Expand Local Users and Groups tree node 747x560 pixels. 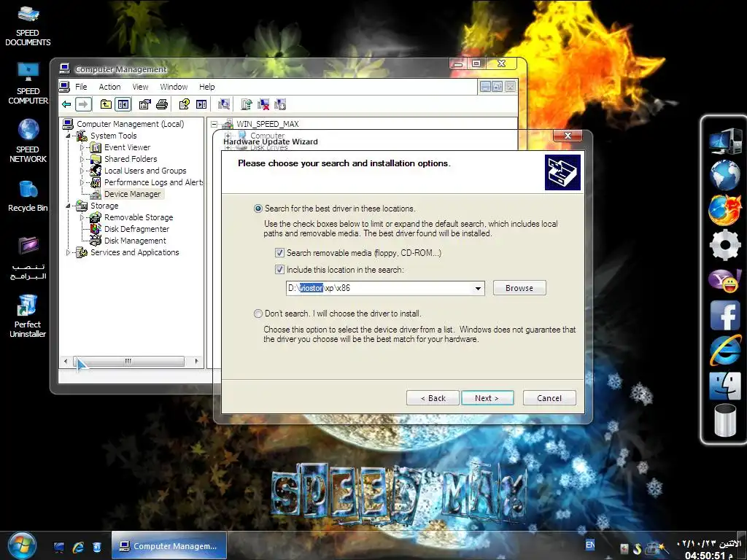coord(82,171)
